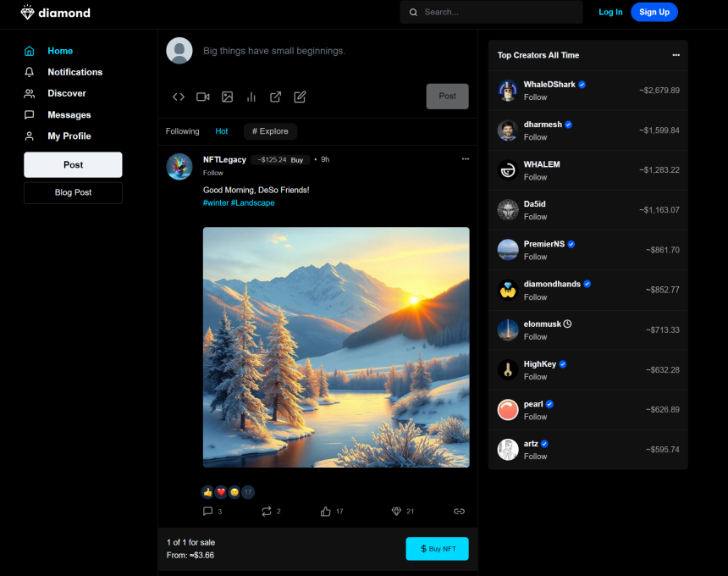
Task: Click the embed code icon in composer
Action: click(x=179, y=97)
